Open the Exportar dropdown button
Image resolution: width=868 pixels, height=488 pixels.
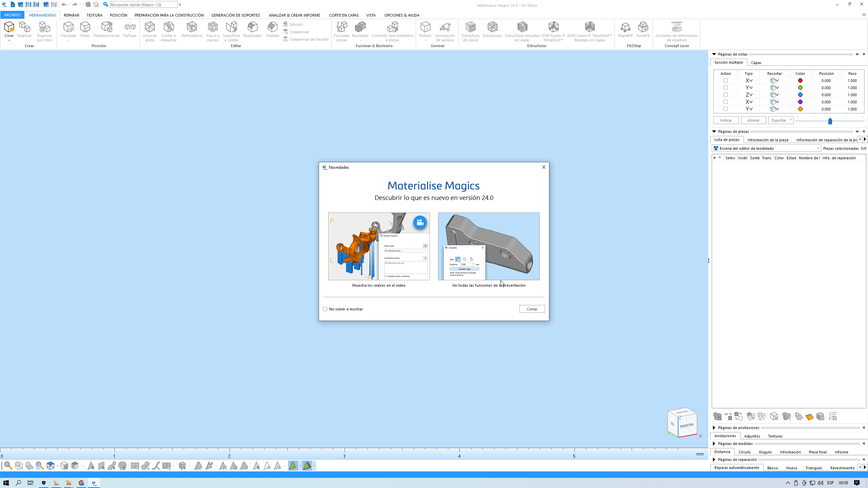[x=790, y=120]
